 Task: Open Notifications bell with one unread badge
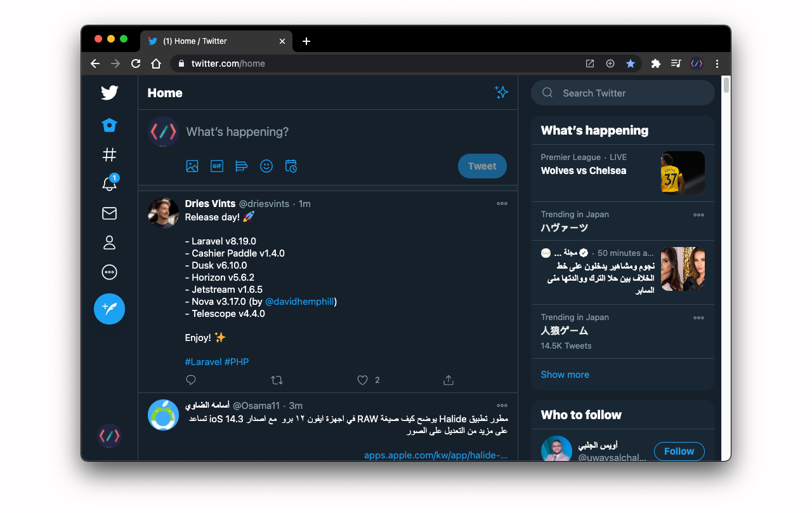pyautogui.click(x=110, y=184)
